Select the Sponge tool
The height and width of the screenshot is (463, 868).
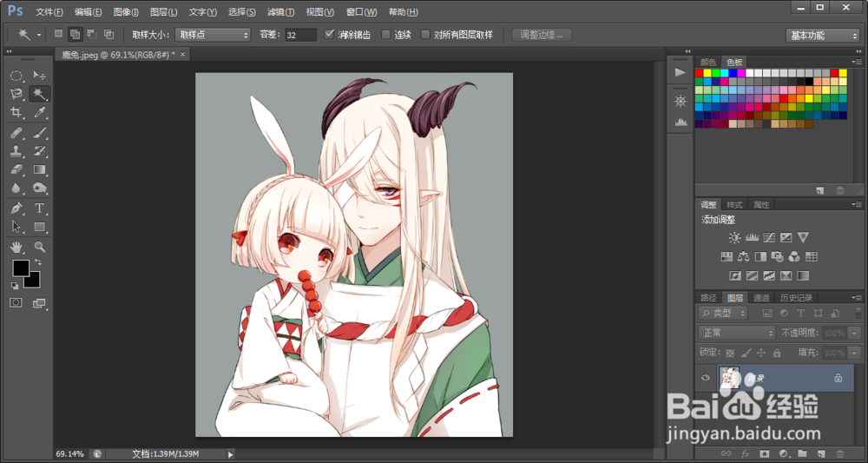tap(39, 189)
